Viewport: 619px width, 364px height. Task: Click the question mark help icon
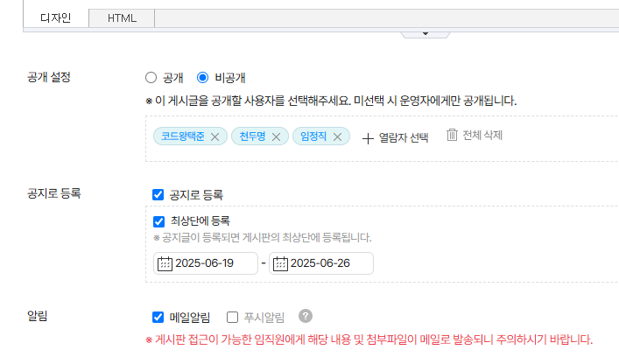click(x=306, y=317)
